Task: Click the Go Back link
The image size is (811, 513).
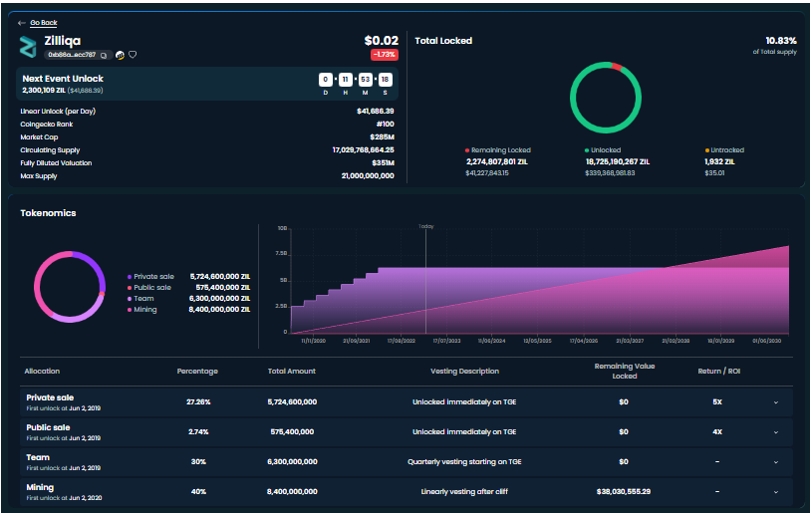Action: pos(43,23)
